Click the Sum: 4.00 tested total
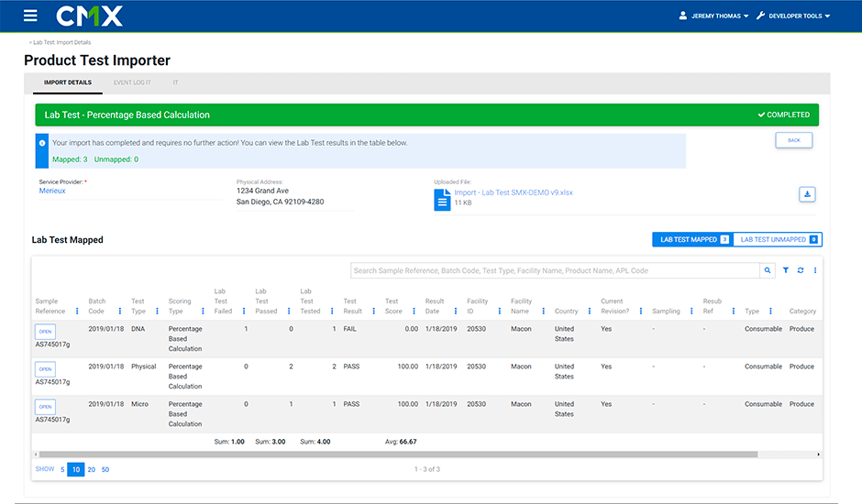Image resolution: width=862 pixels, height=504 pixels. click(315, 442)
